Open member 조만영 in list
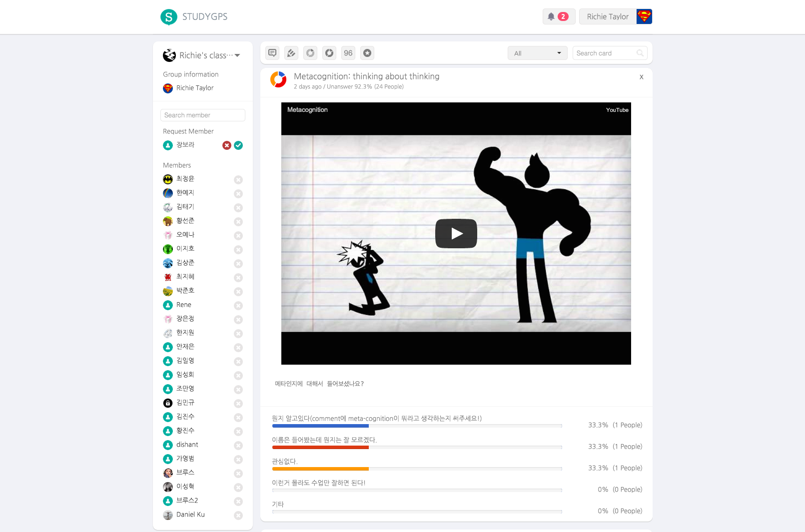The height and width of the screenshot is (532, 805). pyautogui.click(x=185, y=389)
